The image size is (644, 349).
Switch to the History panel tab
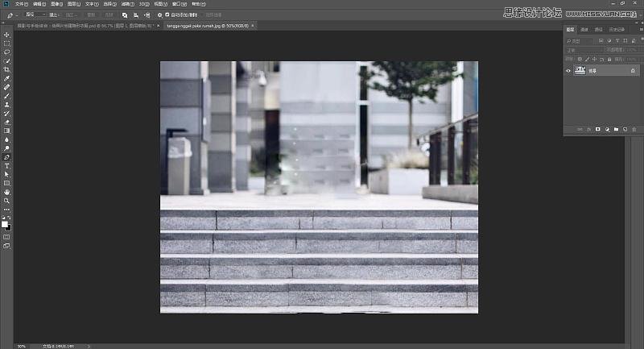point(617,30)
